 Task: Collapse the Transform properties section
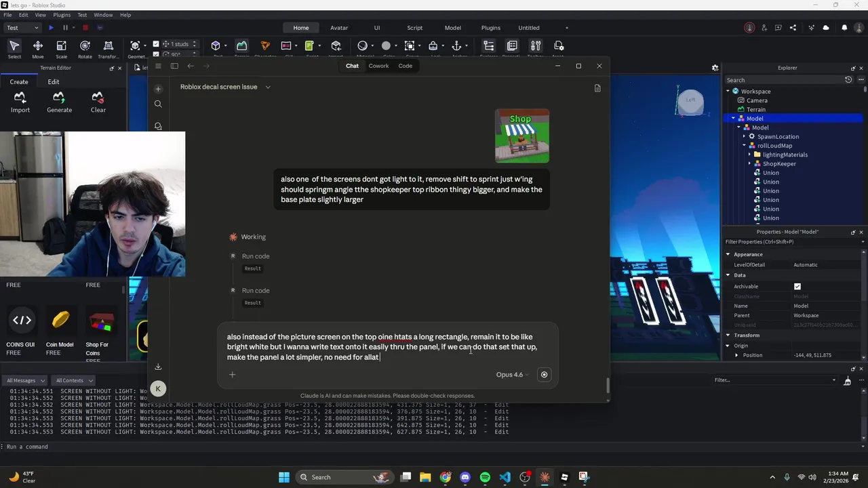[728, 335]
